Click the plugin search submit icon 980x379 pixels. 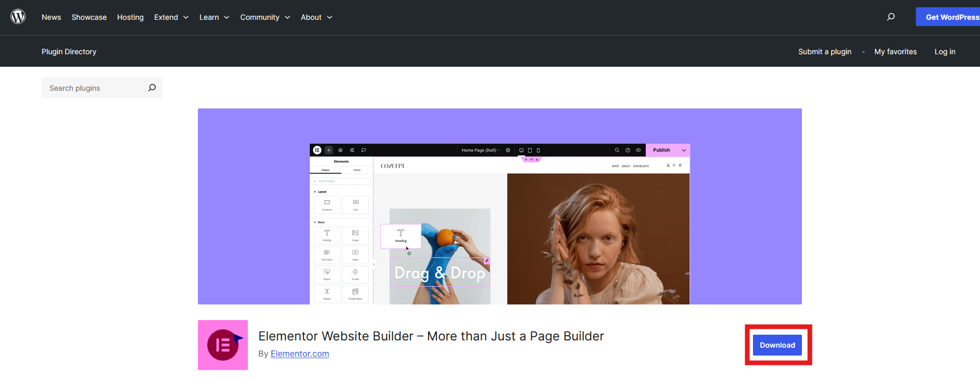click(x=152, y=88)
